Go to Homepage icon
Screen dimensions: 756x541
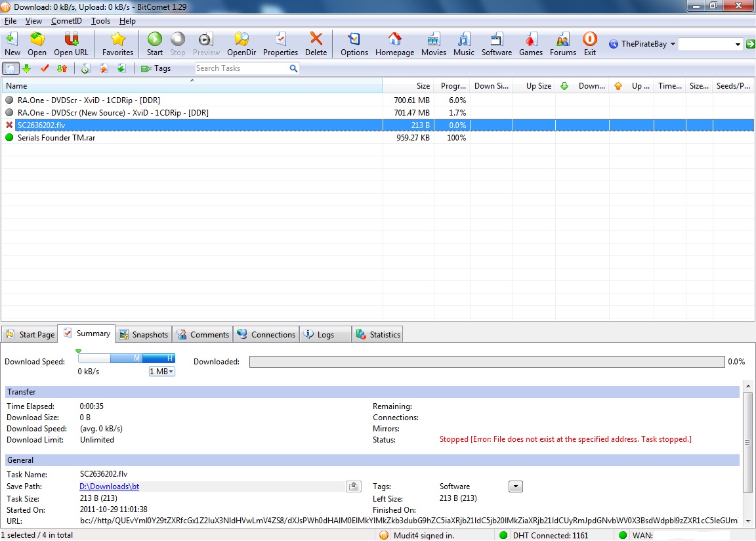coord(394,39)
